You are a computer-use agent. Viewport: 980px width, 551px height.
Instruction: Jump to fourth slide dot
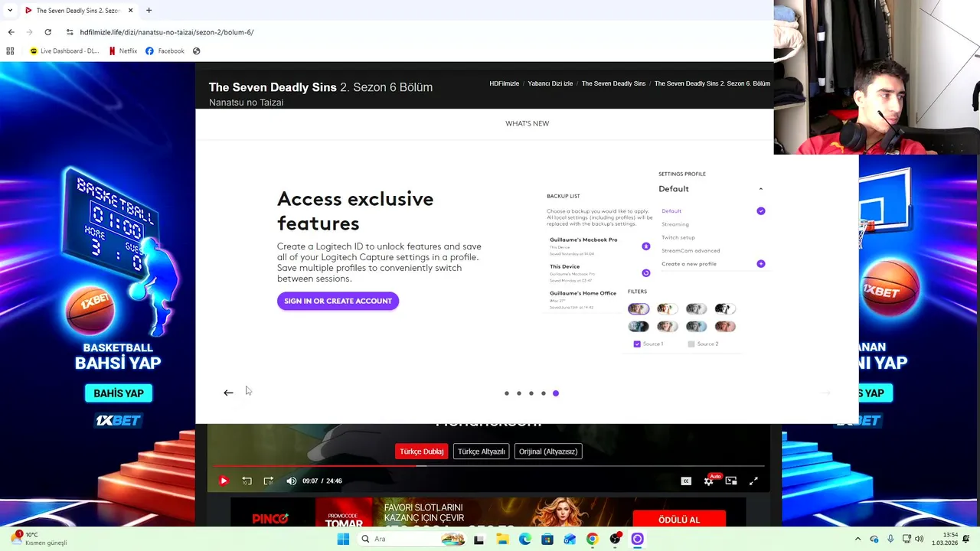pos(544,393)
